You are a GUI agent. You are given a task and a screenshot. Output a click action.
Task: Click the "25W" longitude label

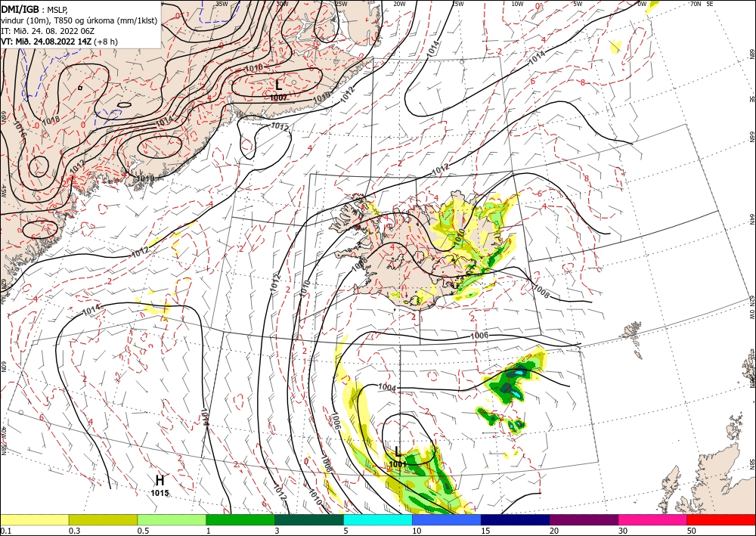(341, 4)
